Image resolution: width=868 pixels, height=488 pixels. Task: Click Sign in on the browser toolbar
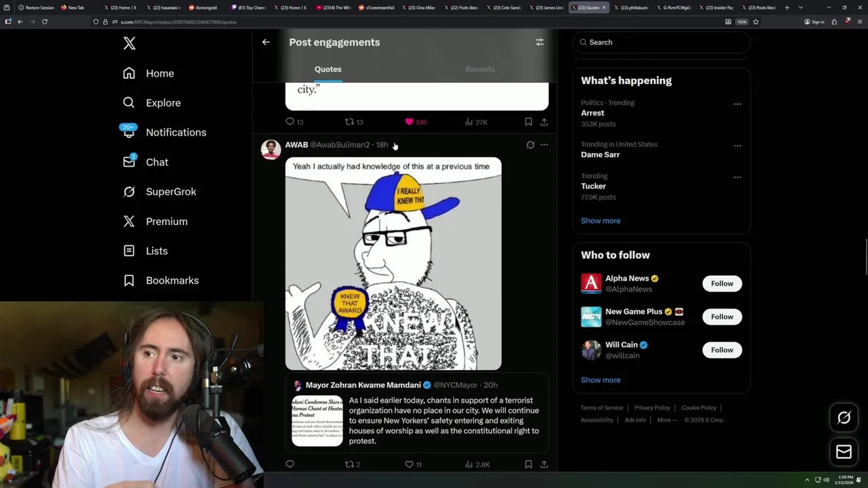point(814,22)
